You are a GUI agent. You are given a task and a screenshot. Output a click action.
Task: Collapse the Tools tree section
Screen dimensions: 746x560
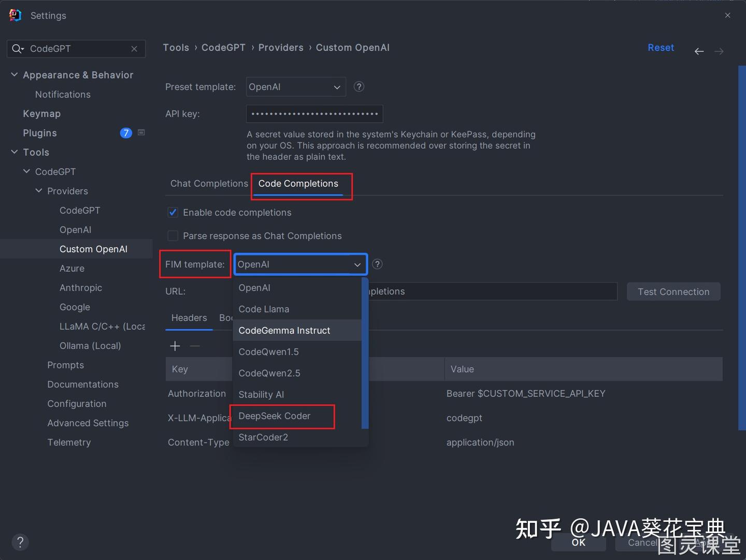(x=15, y=152)
